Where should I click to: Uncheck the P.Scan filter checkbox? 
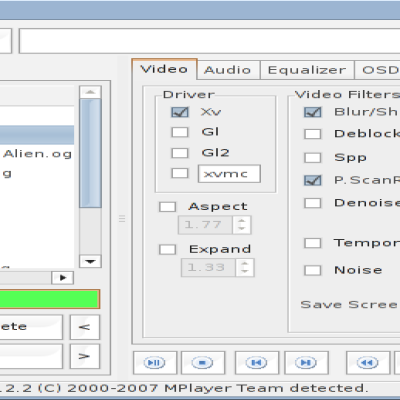coord(313,180)
